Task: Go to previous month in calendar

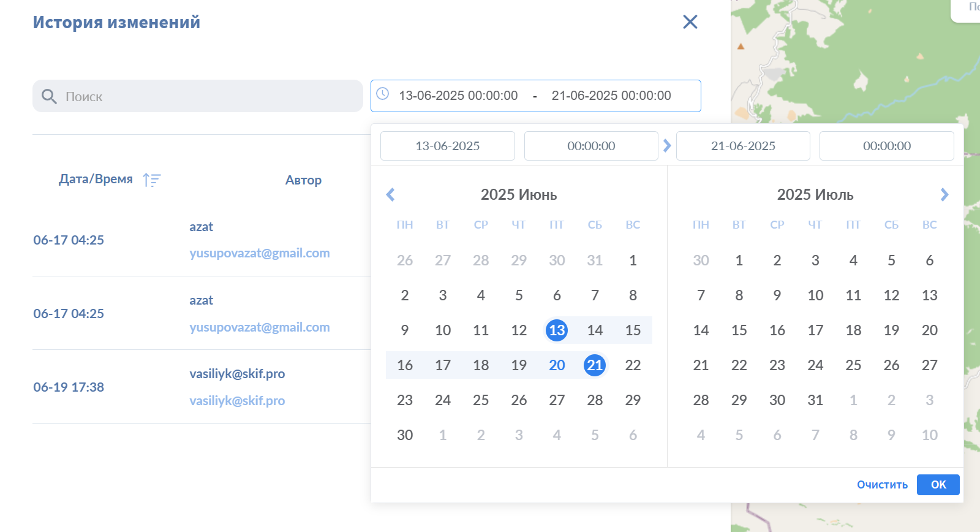Action: 390,195
